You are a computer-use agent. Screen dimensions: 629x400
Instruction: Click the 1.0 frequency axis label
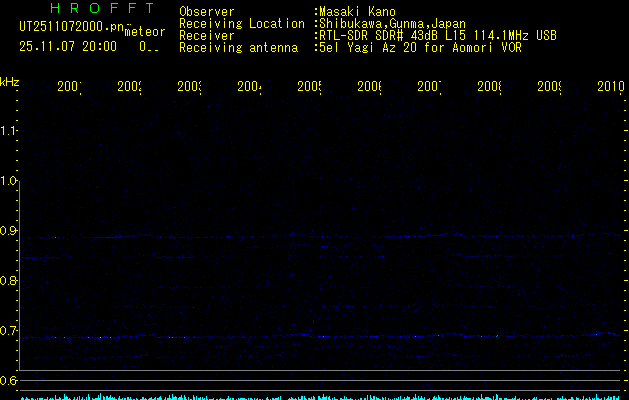coord(9,181)
